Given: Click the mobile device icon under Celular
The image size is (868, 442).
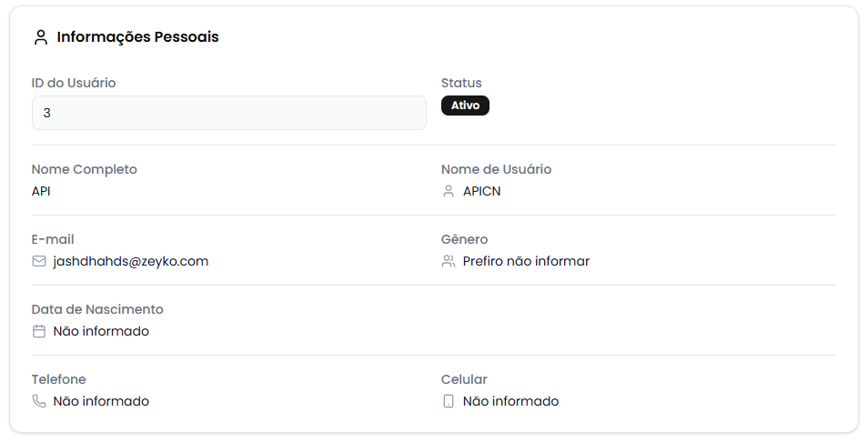Looking at the screenshot, I should [449, 401].
